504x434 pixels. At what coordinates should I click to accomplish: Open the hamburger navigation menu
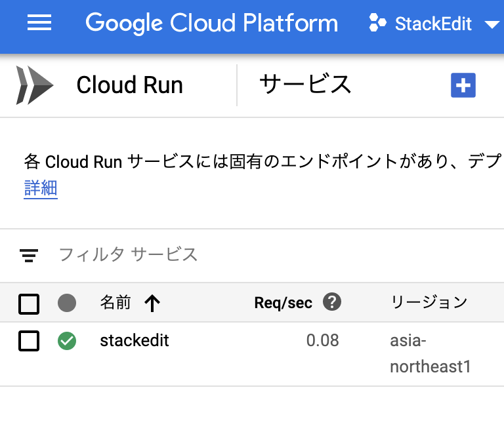coord(39,22)
